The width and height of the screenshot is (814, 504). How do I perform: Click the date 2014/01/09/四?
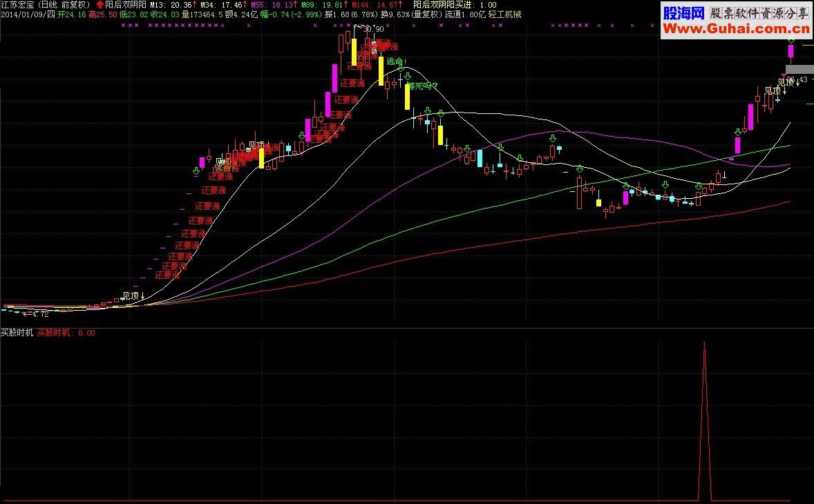click(x=28, y=14)
